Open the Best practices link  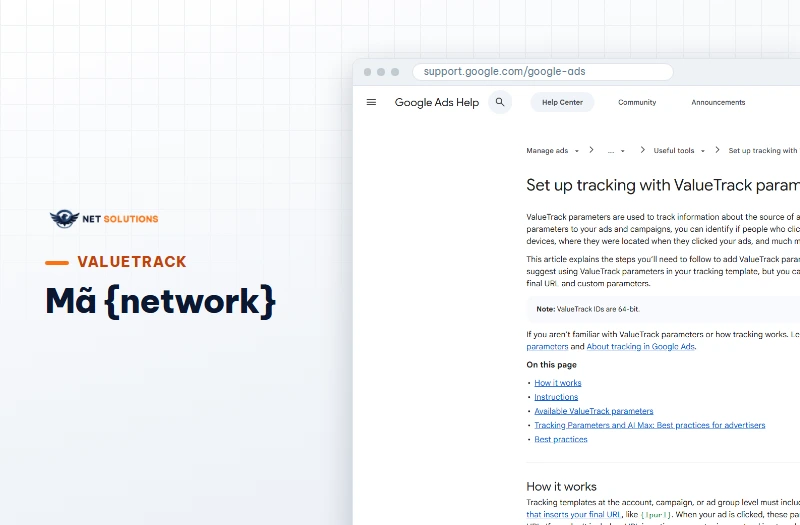pyautogui.click(x=561, y=439)
